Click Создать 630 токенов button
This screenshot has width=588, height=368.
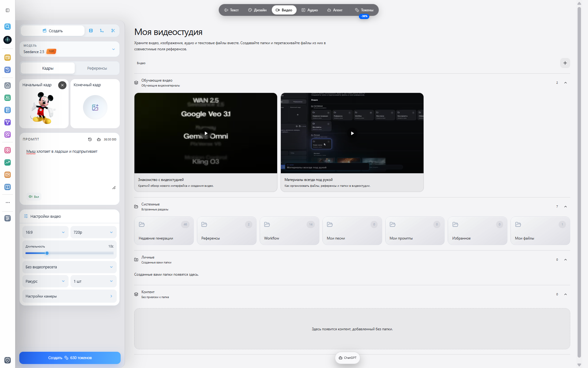click(70, 358)
